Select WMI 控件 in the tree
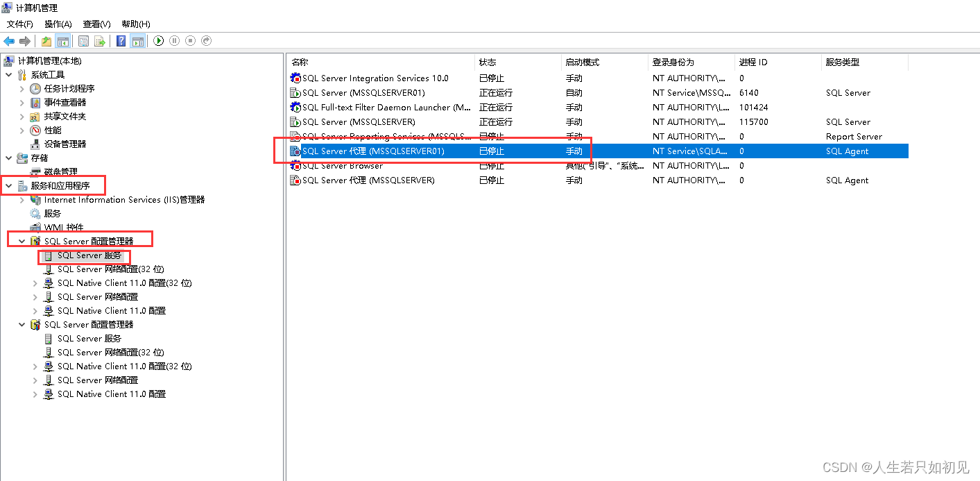 coord(64,228)
